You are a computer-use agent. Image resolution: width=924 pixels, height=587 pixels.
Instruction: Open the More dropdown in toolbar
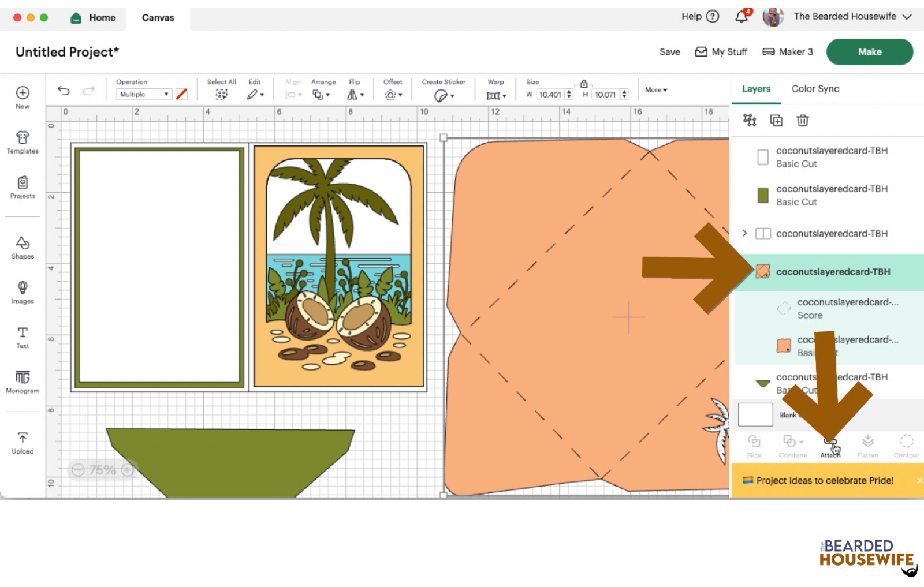pyautogui.click(x=655, y=89)
